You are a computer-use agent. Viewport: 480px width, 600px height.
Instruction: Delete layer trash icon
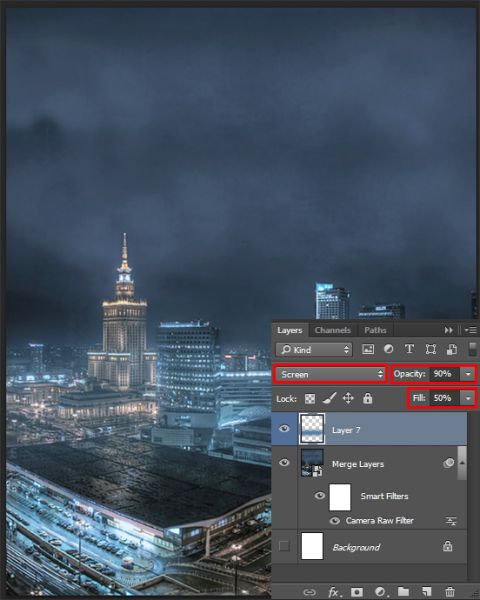(x=450, y=592)
